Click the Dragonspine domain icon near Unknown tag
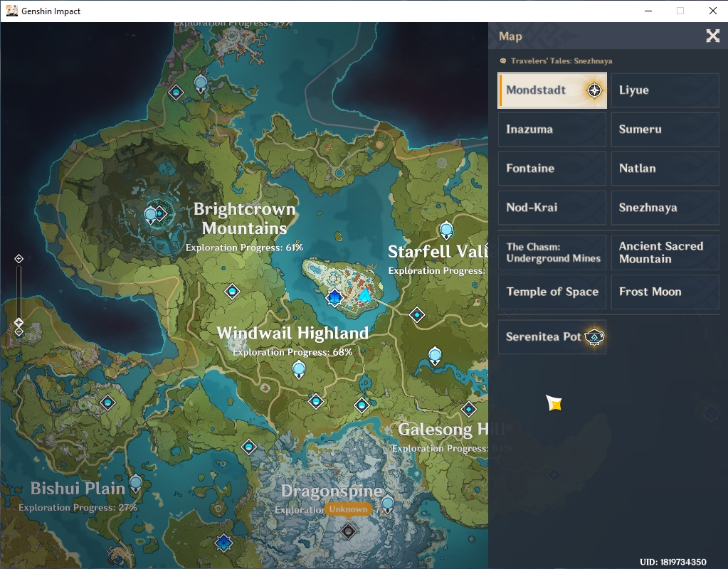The height and width of the screenshot is (569, 728). pyautogui.click(x=348, y=531)
